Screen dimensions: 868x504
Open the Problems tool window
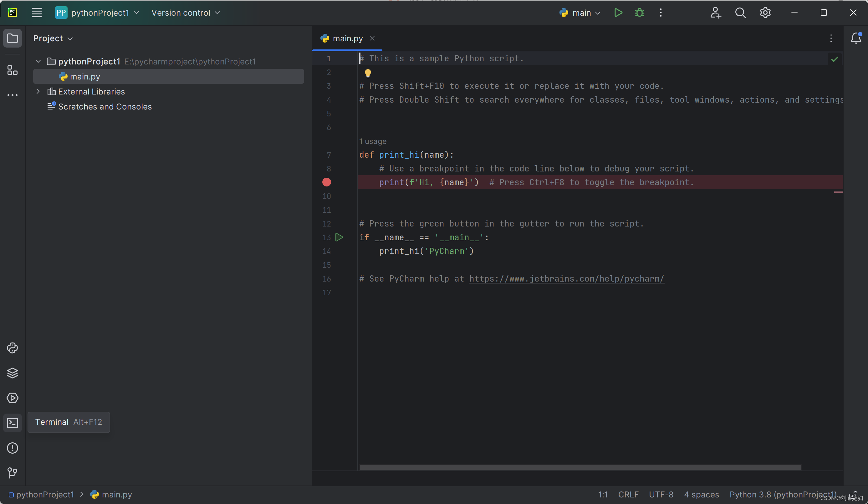[13, 448]
